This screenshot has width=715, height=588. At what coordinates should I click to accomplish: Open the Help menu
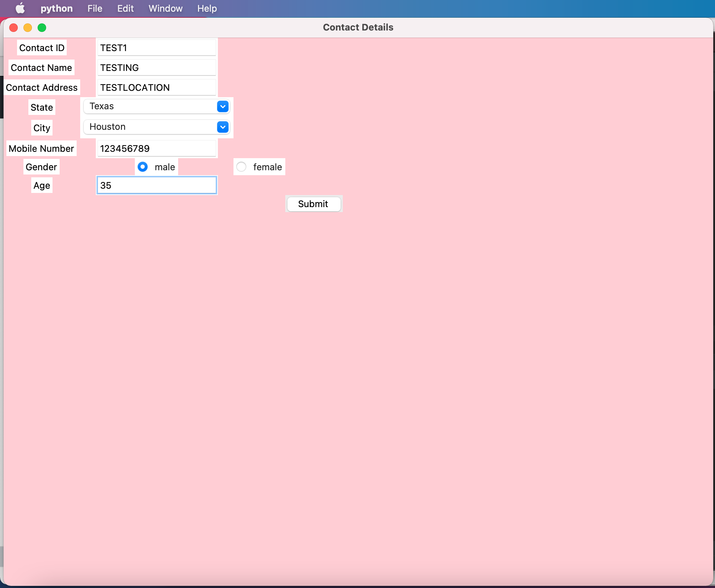point(207,8)
